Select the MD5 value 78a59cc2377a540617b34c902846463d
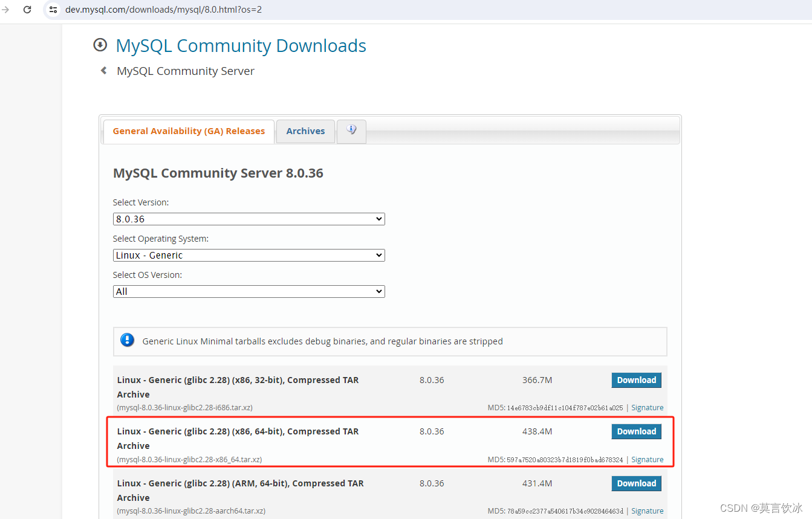 (x=565, y=511)
